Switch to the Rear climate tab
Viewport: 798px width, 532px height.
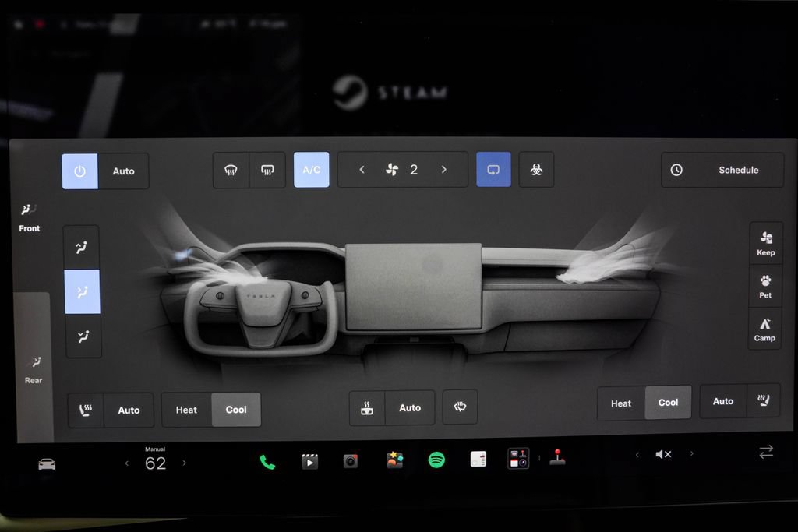coord(34,370)
